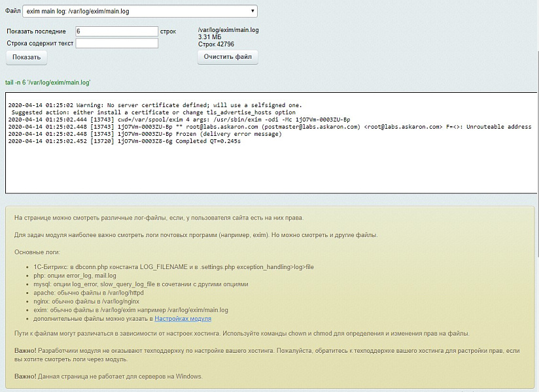
Task: Click the Completed QT=0.245s log line
Action: point(124,141)
